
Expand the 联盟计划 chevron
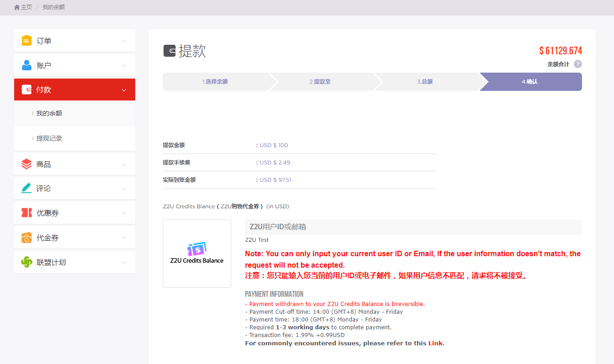(124, 262)
